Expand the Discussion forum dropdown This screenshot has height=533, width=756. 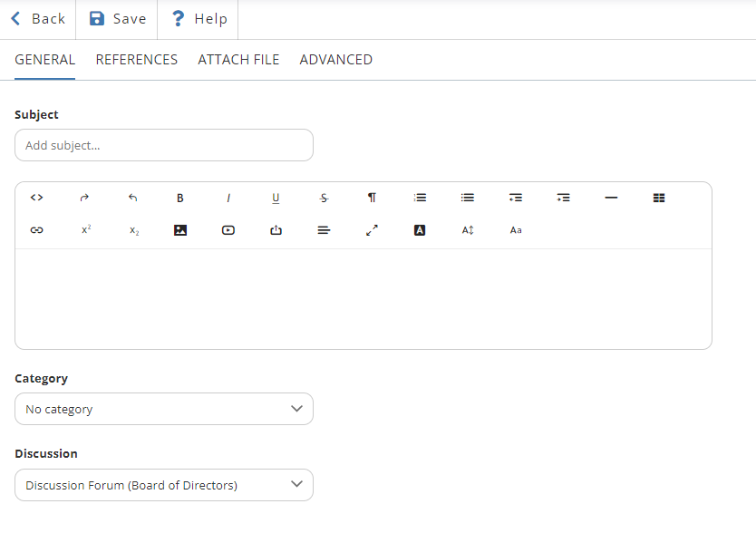164,485
